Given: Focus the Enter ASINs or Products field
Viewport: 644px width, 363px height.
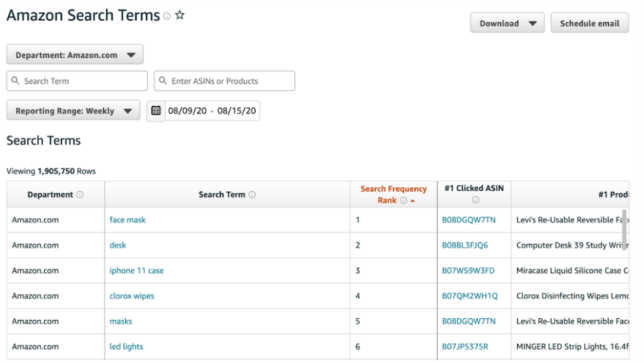Looking at the screenshot, I should pyautogui.click(x=224, y=81).
